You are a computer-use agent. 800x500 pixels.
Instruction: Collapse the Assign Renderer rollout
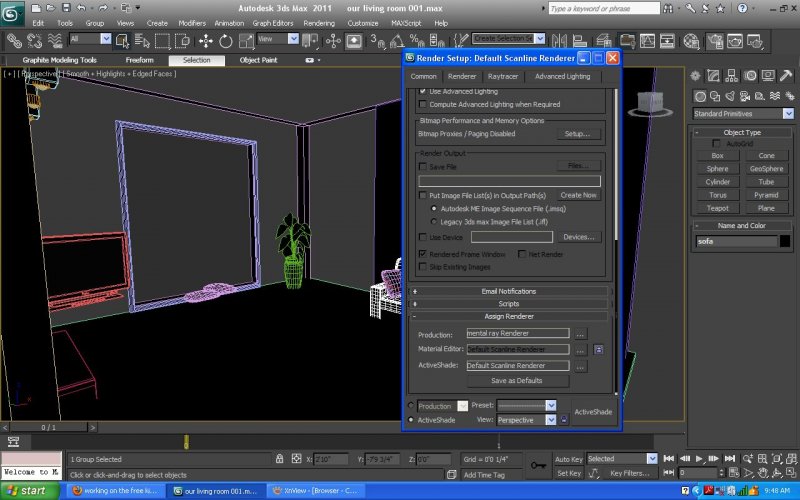tap(509, 316)
